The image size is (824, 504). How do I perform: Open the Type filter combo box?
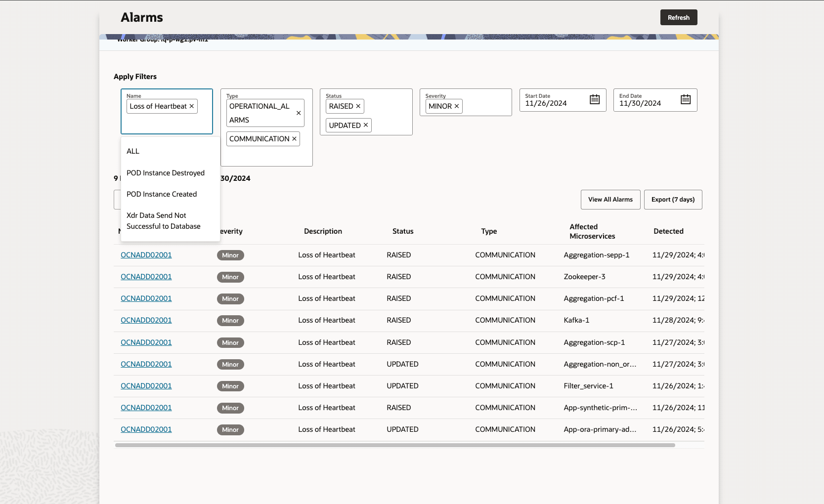tap(266, 127)
